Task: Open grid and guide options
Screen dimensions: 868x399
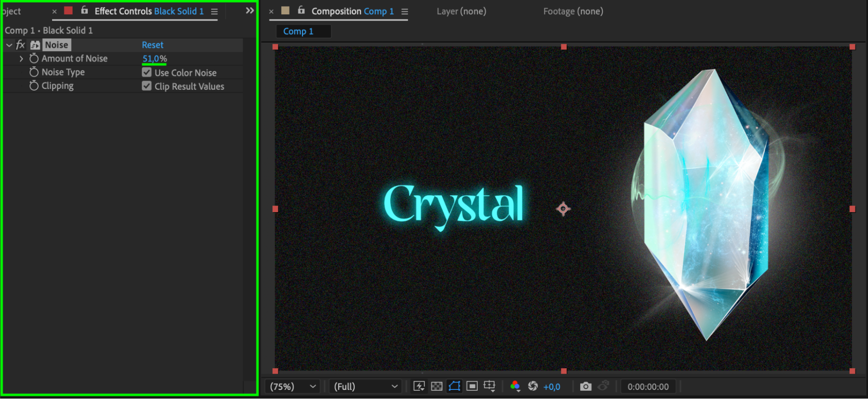Action: pyautogui.click(x=489, y=386)
